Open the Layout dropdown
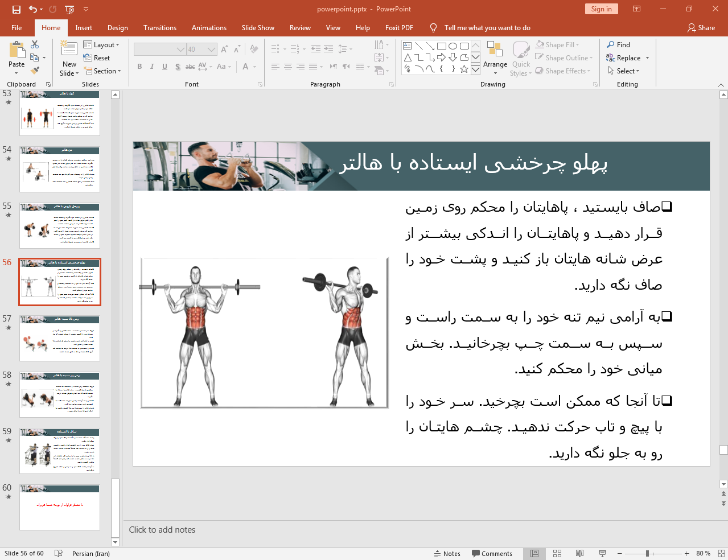The image size is (728, 560). [x=101, y=45]
